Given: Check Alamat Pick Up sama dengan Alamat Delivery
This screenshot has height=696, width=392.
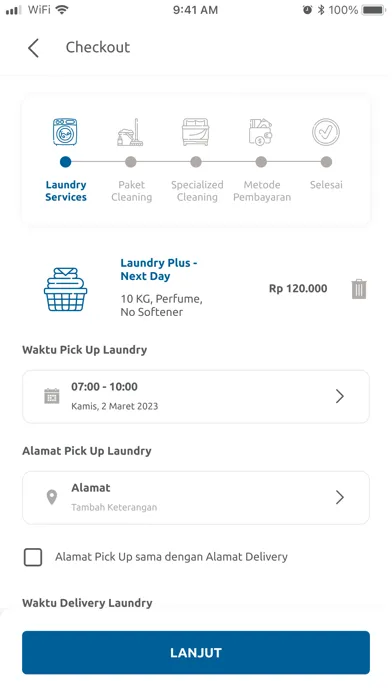Looking at the screenshot, I should point(33,557).
